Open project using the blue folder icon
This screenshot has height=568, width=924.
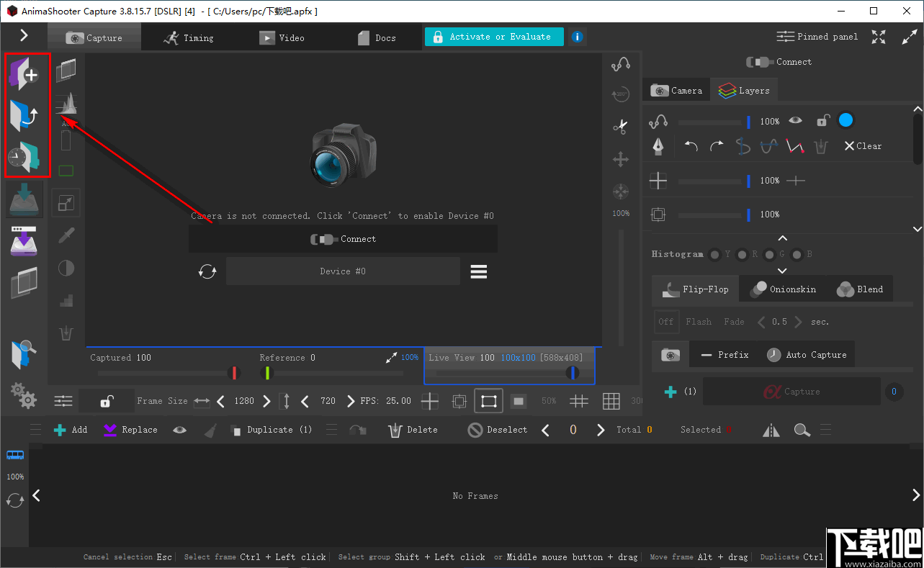pyautogui.click(x=24, y=115)
